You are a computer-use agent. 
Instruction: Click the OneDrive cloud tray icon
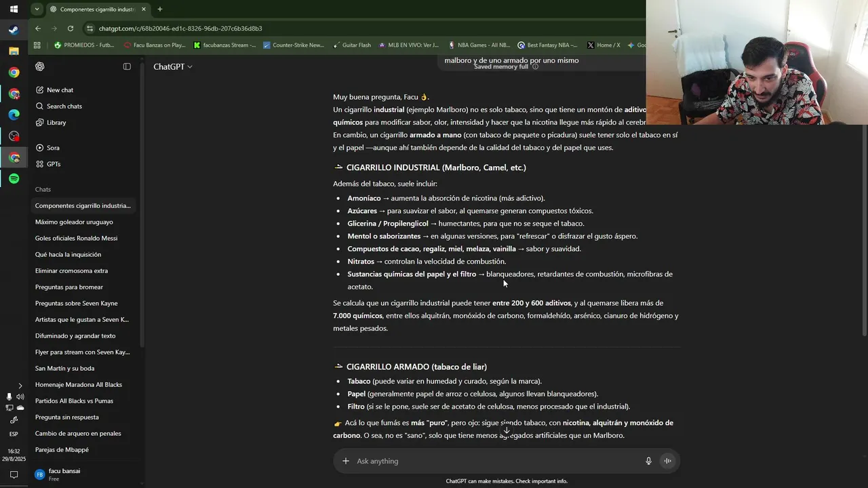(x=20, y=407)
